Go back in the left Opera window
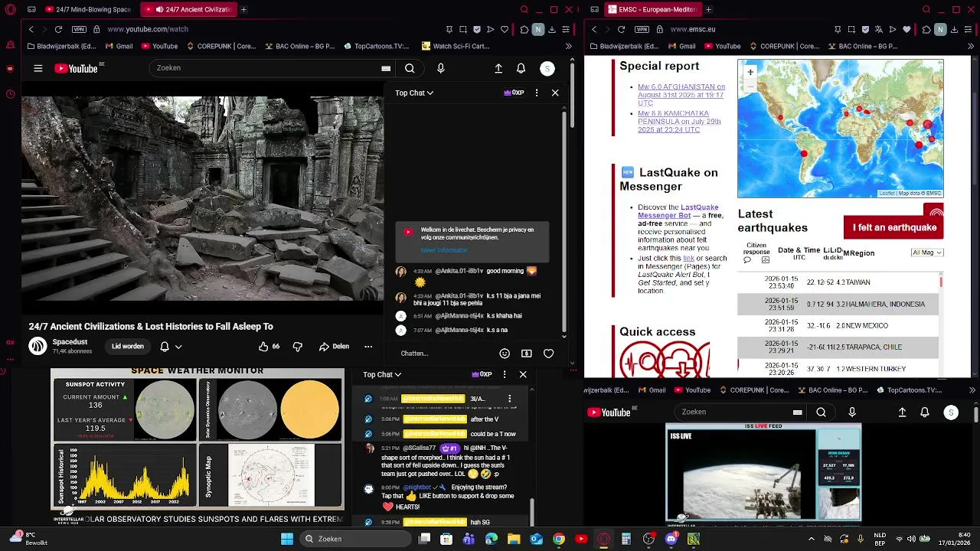The height and width of the screenshot is (551, 980). [31, 29]
